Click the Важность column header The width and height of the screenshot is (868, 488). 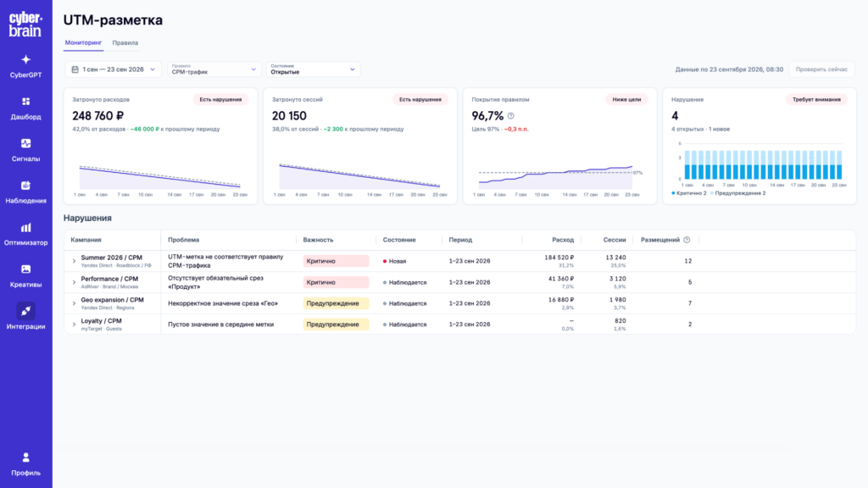click(x=318, y=240)
